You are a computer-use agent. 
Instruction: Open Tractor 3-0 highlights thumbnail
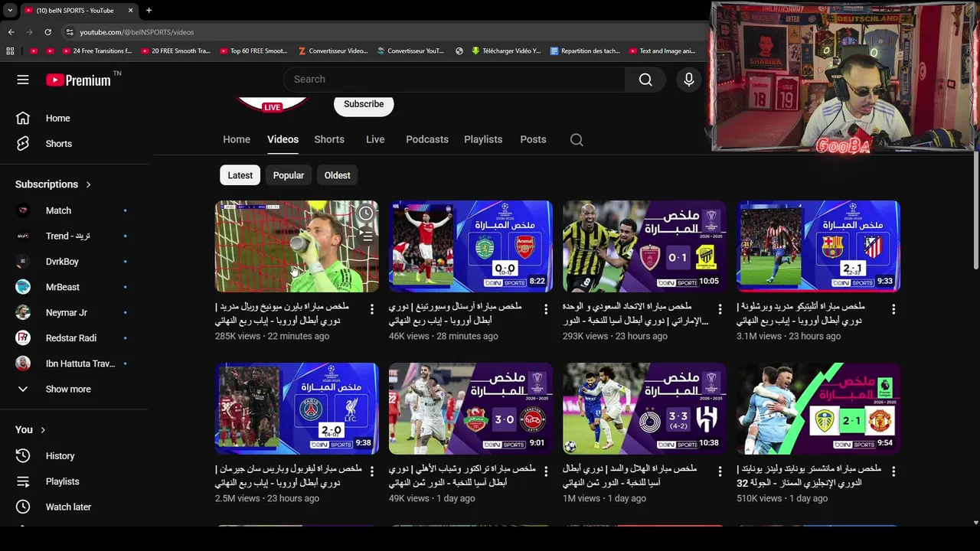click(470, 409)
